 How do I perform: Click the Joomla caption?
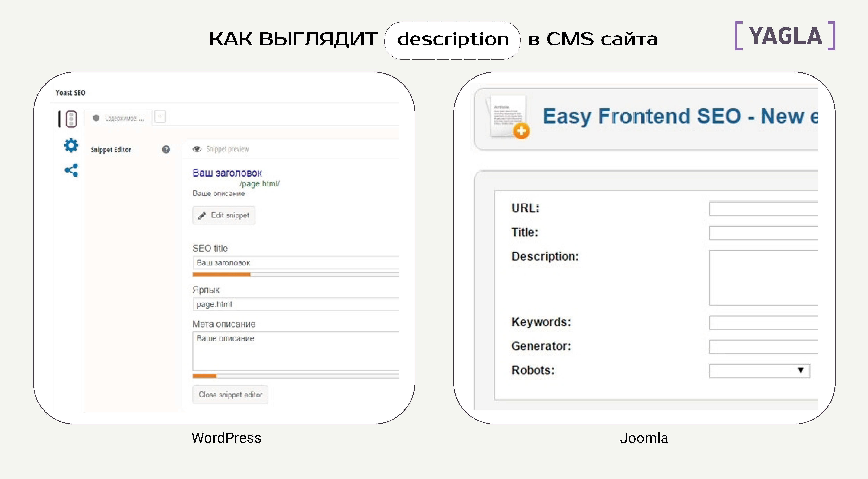click(644, 438)
